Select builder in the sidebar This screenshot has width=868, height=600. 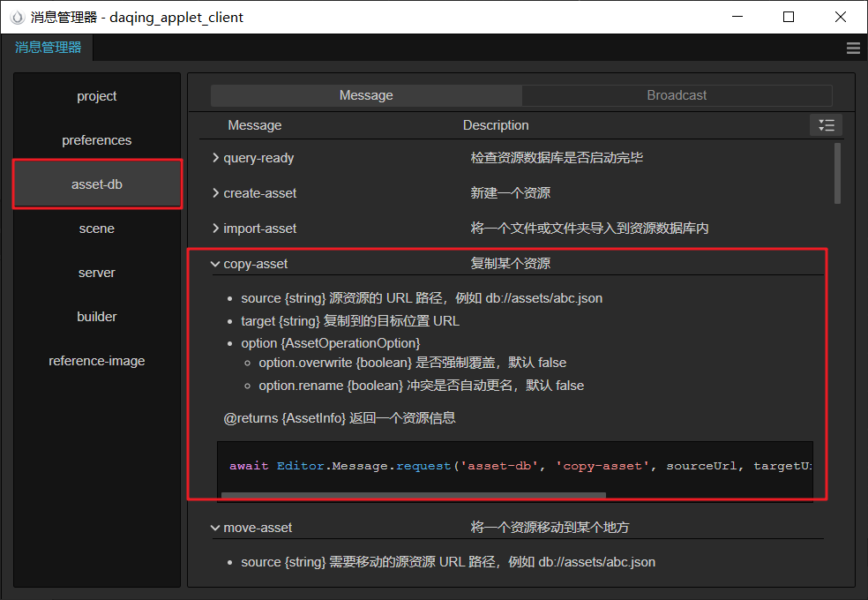97,317
